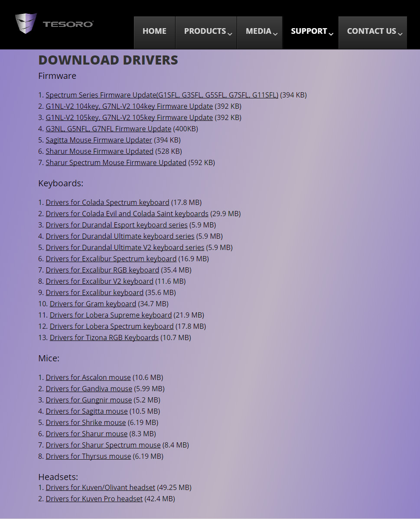Get Drivers for Gandiva mouse
Screen dimensions: 420x519
[89, 389]
